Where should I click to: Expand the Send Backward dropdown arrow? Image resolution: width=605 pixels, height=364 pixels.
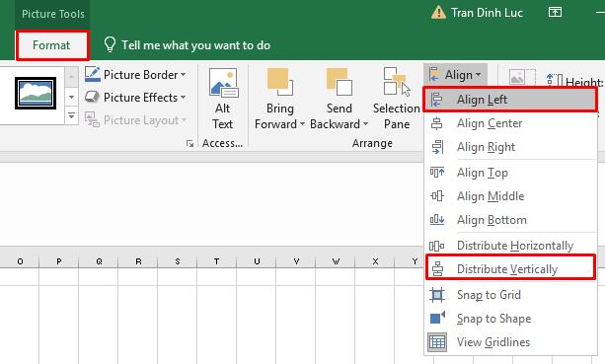click(365, 124)
